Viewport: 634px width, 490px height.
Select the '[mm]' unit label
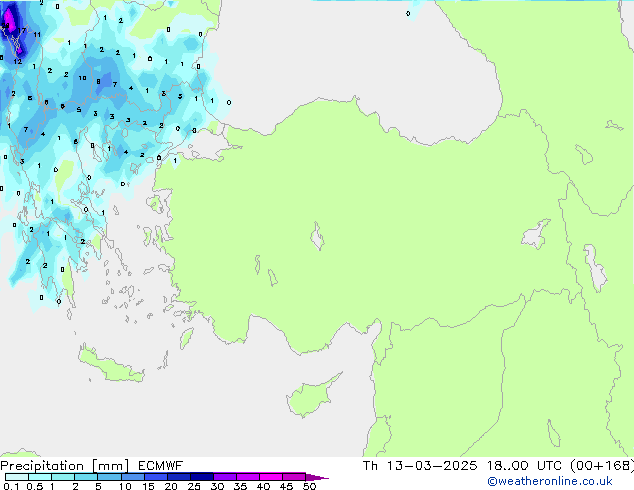point(110,466)
